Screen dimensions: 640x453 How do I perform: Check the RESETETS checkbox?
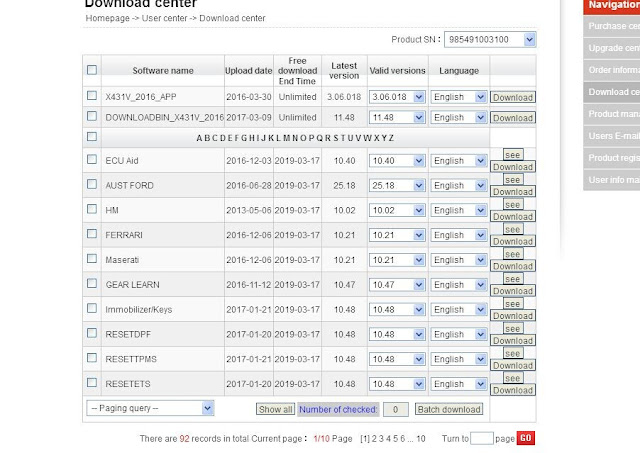click(92, 382)
